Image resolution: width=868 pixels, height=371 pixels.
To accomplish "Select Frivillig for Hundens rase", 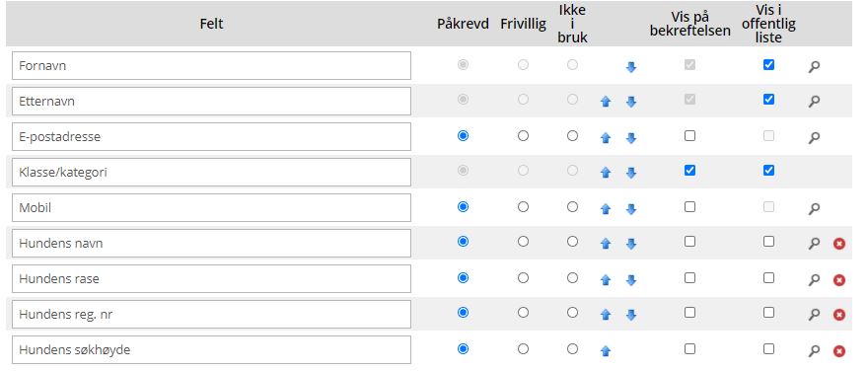I will point(523,277).
